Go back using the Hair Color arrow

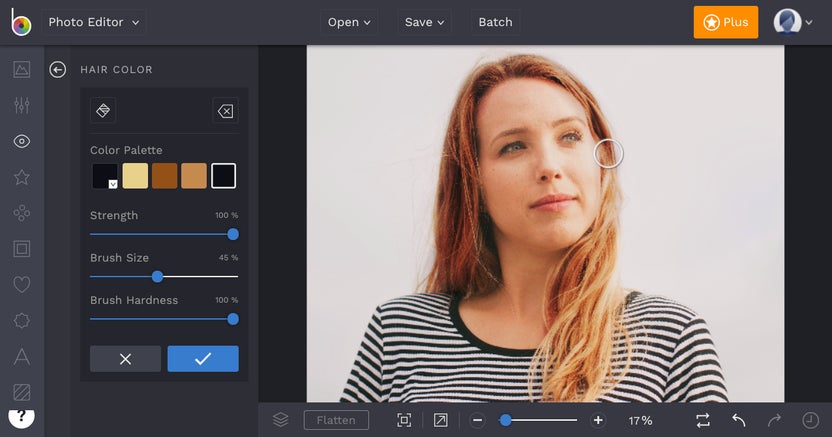pos(57,69)
